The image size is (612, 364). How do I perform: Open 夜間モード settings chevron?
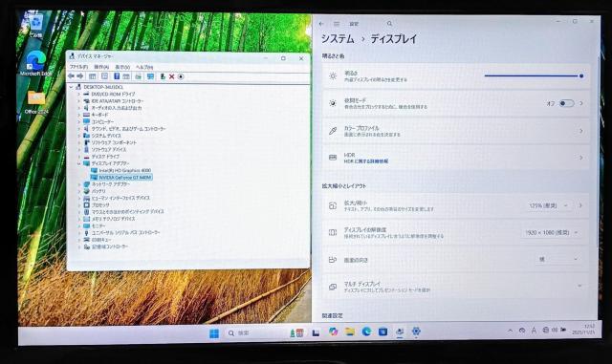tap(581, 103)
